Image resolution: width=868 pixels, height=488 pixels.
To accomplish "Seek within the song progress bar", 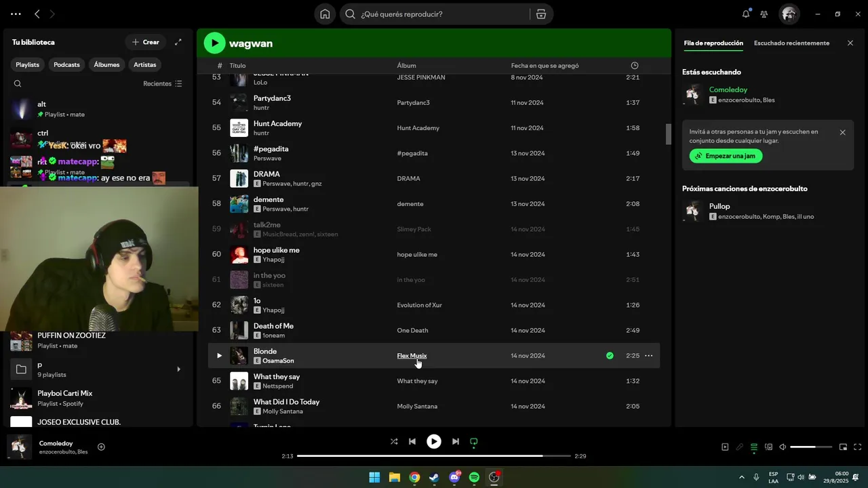I will click(x=434, y=456).
